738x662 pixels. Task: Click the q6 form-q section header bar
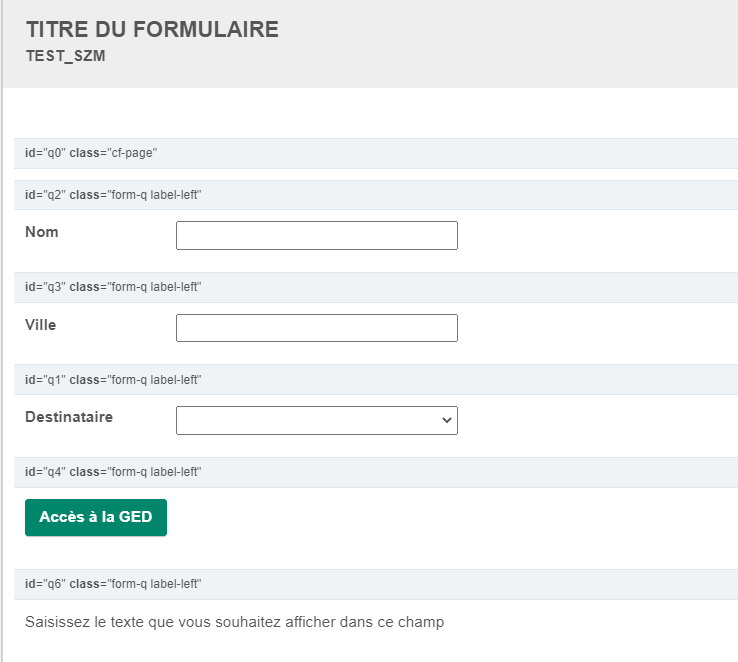click(376, 584)
